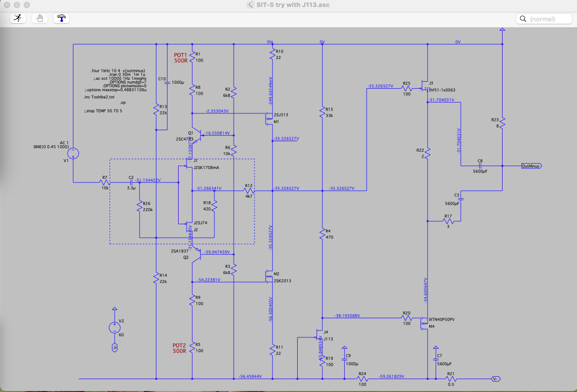
Task: Select resistor R21 0.5 ohm symbol
Action: click(451, 379)
